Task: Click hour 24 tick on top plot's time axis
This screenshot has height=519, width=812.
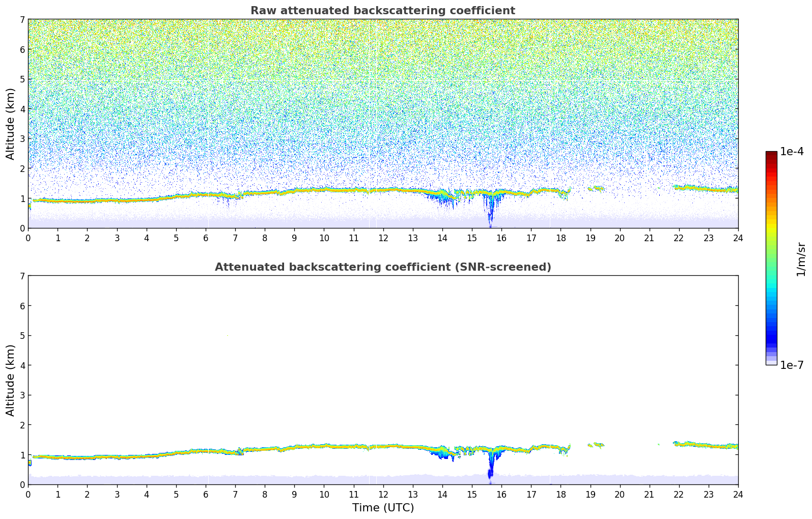Action: coord(738,238)
